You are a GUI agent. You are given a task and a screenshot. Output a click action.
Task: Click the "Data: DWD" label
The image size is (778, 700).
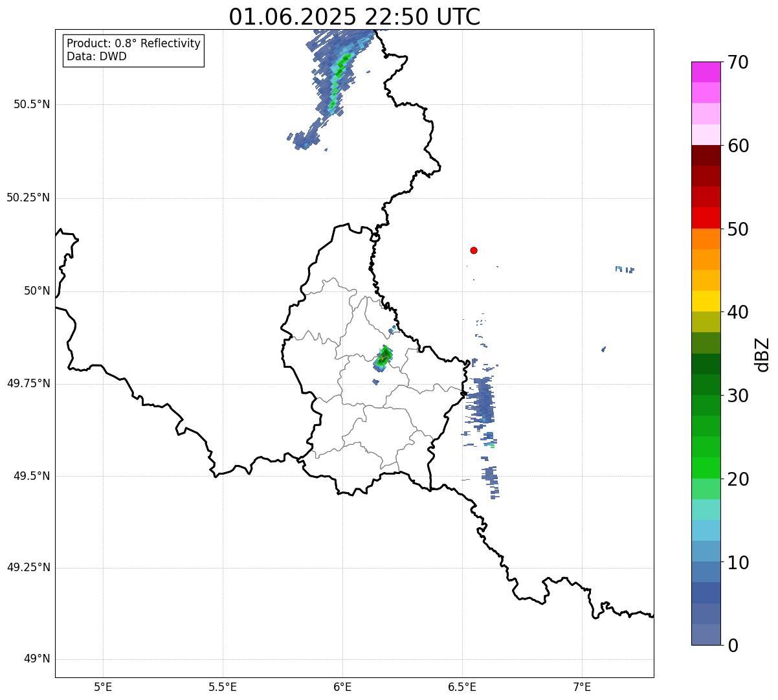[x=96, y=56]
